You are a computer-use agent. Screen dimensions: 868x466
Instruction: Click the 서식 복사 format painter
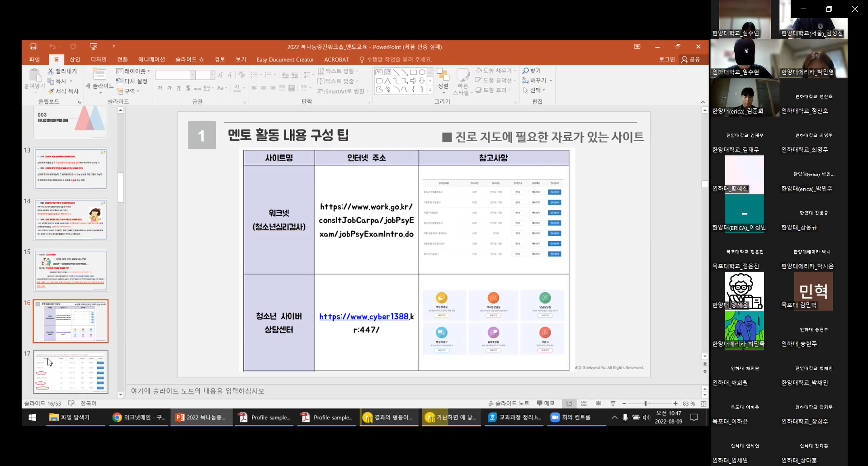[x=63, y=91]
